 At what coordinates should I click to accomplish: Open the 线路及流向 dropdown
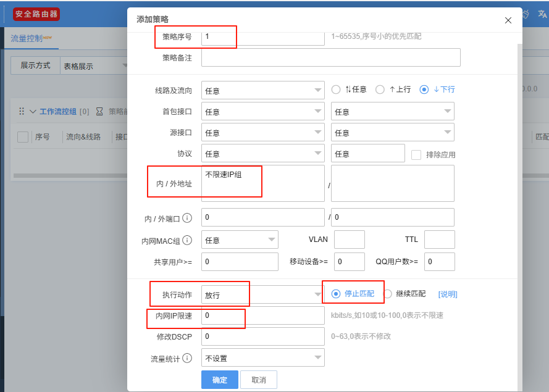coord(263,90)
